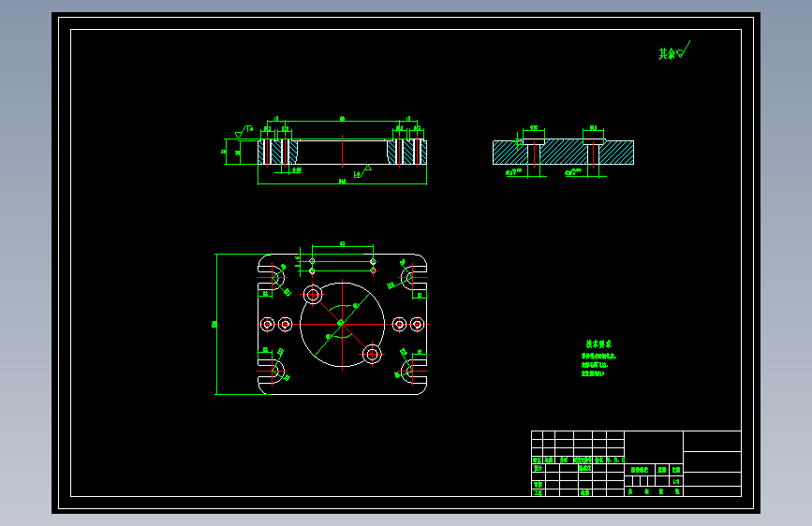Click the cross-hatched section view on the right
The width and height of the screenshot is (812, 526).
pyautogui.click(x=563, y=152)
